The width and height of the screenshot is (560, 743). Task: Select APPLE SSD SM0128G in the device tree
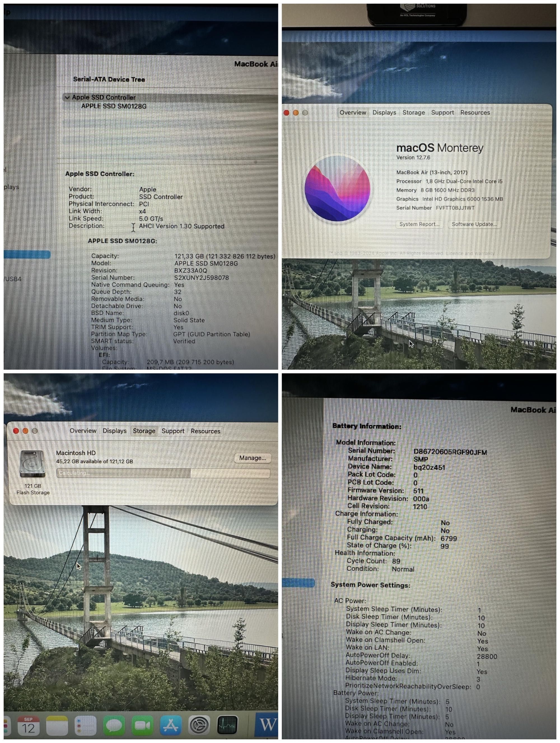point(114,106)
